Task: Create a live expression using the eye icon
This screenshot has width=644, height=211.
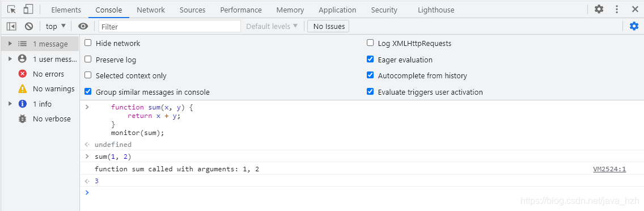Action: (83, 26)
